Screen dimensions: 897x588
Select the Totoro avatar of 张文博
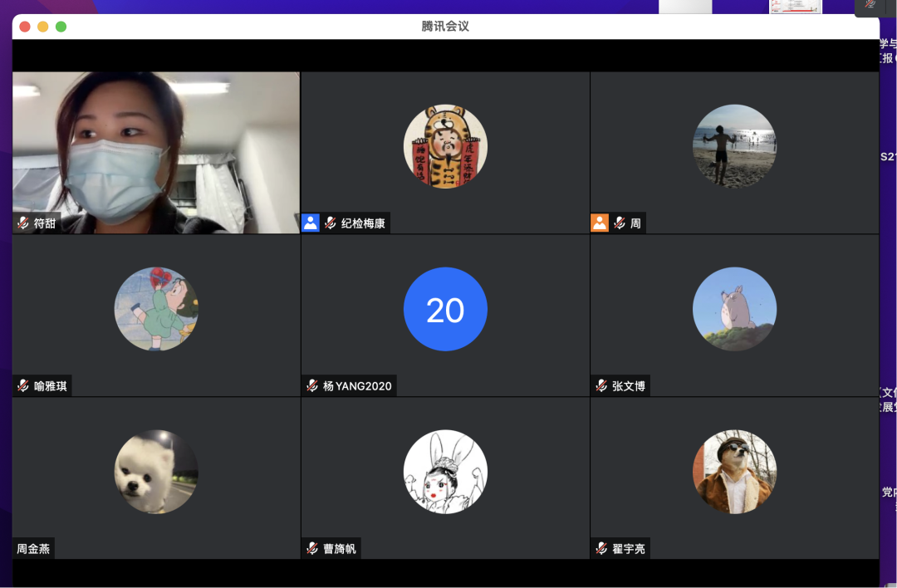pyautogui.click(x=734, y=309)
